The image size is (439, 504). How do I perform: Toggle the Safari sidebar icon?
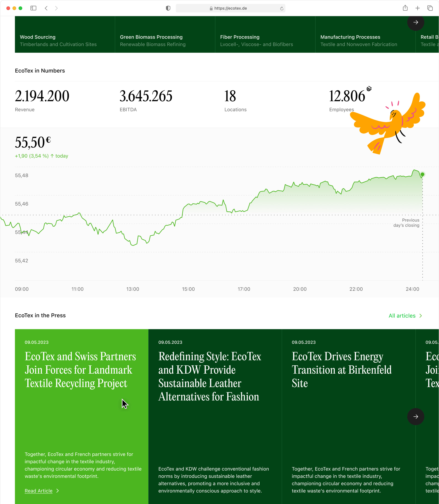33,8
